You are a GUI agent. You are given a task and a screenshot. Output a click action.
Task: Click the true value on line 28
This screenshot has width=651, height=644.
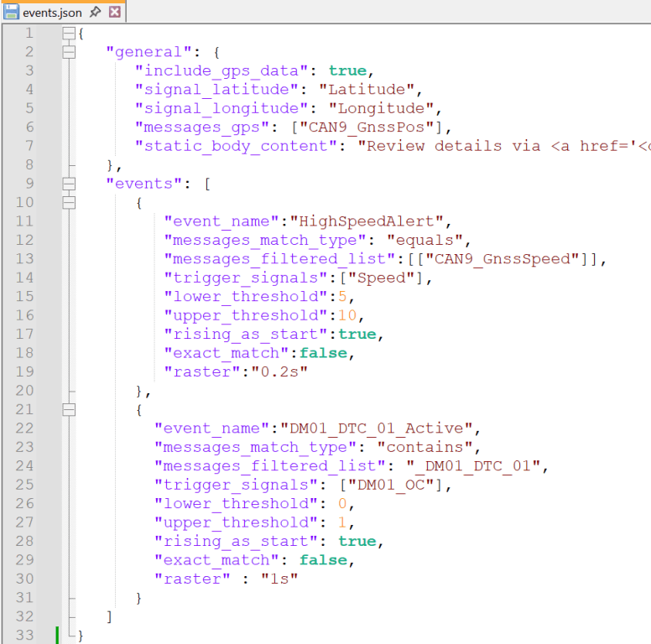pos(357,541)
